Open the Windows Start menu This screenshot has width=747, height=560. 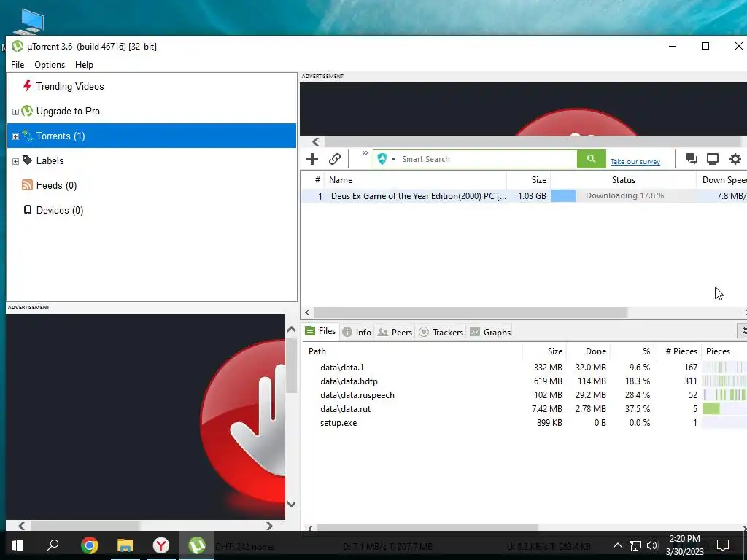tap(18, 545)
